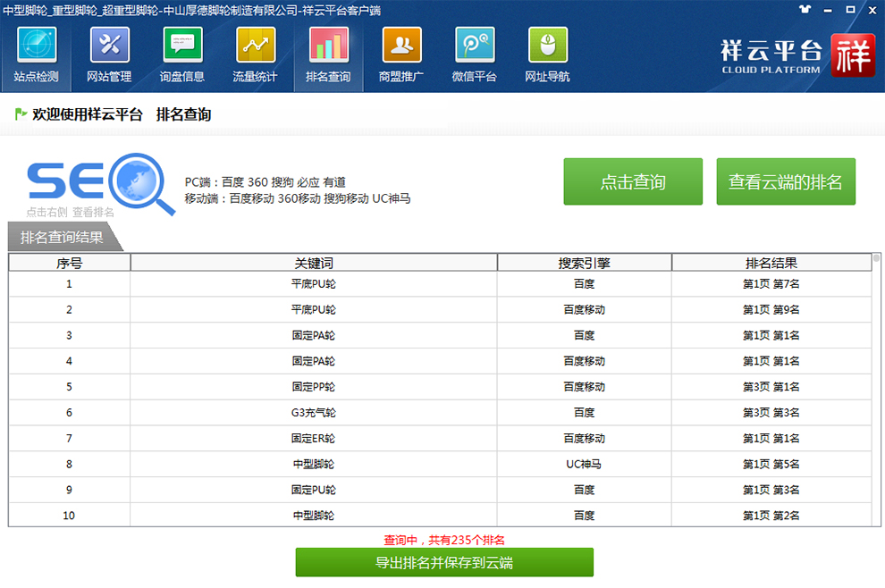This screenshot has height=588, width=885.
Task: Select the 排名查询结果 tab
Action: (x=62, y=238)
